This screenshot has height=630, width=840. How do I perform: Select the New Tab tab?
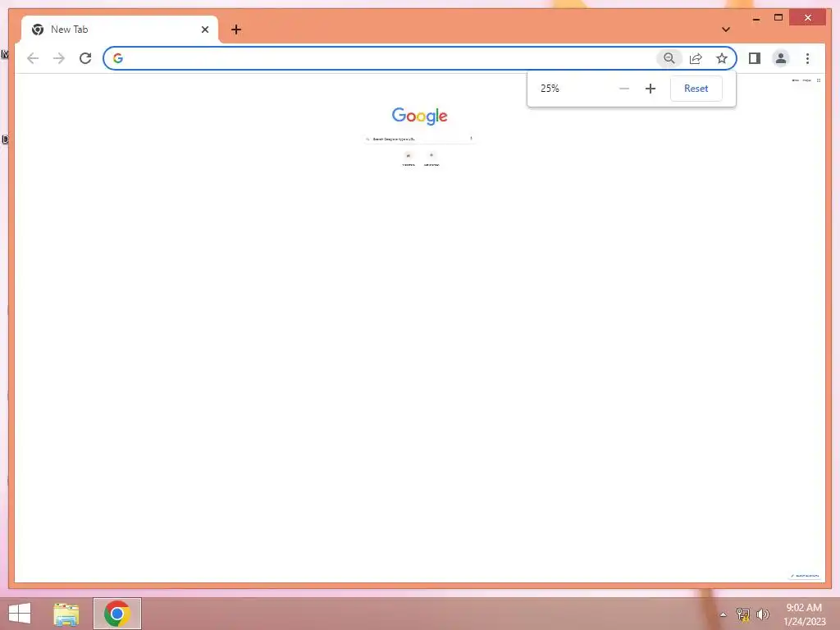pyautogui.click(x=120, y=30)
